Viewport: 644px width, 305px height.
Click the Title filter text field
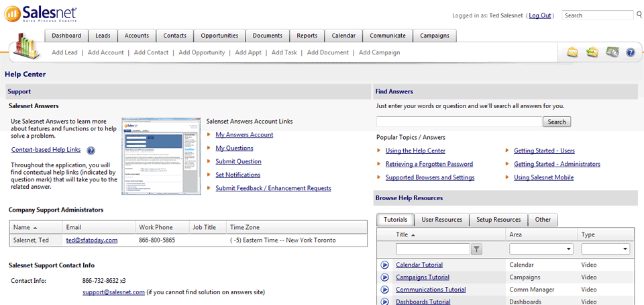pos(433,249)
